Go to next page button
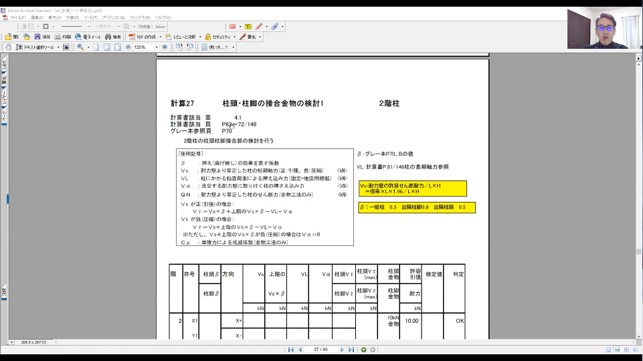Screen dimensions: 643x361 click(x=342, y=350)
